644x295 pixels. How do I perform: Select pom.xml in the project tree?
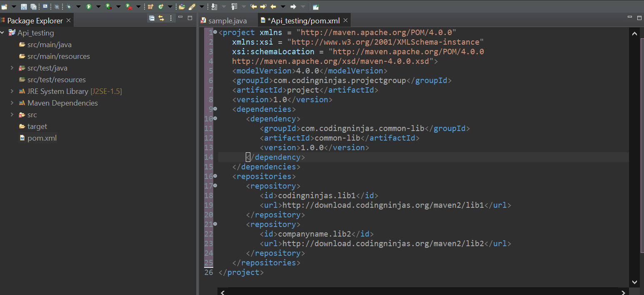42,138
